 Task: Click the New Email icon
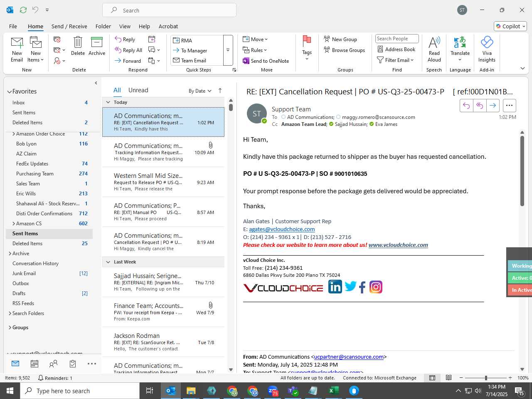coord(17,49)
